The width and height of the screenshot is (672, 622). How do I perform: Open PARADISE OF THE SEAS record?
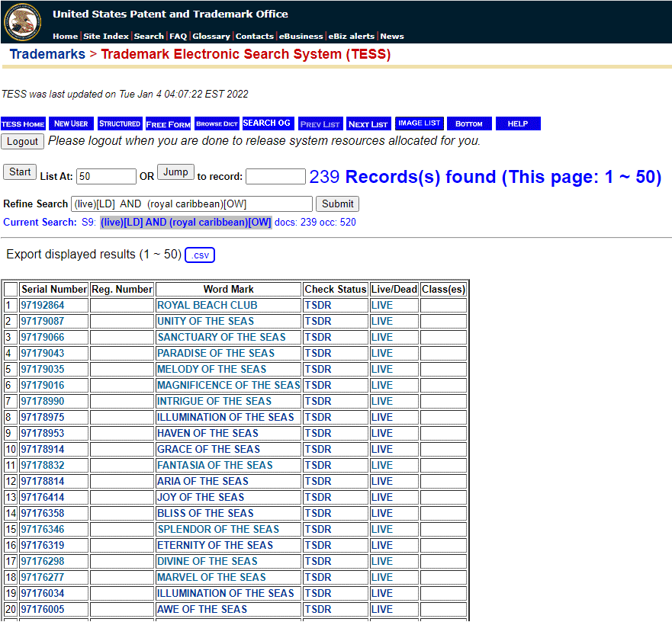click(216, 353)
